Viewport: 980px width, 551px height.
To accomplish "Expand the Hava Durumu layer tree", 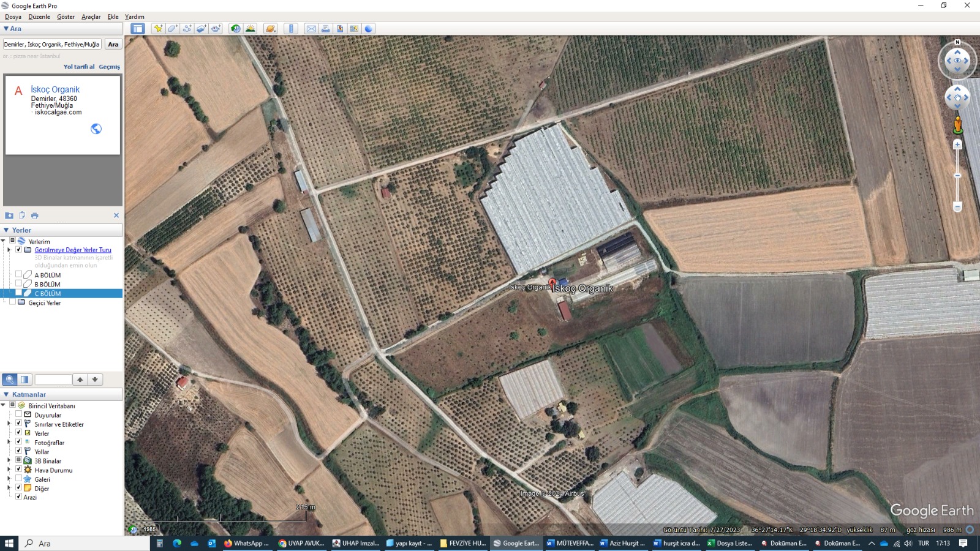I will click(9, 470).
